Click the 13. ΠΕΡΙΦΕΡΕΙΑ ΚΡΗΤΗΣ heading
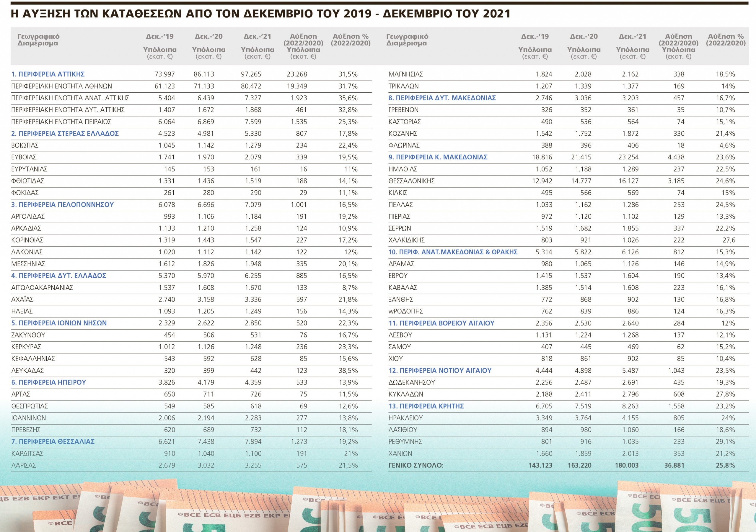 426,406
